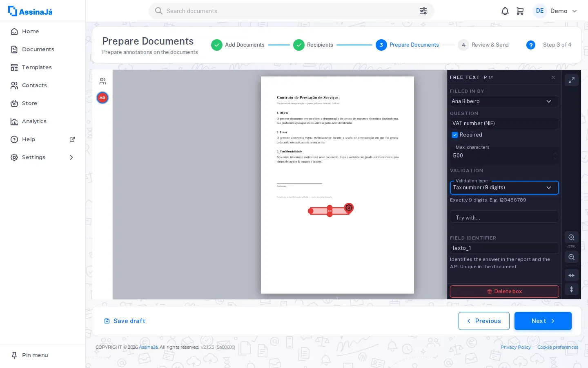
Task: Expand document viewer to fullscreen
Action: pyautogui.click(x=571, y=80)
